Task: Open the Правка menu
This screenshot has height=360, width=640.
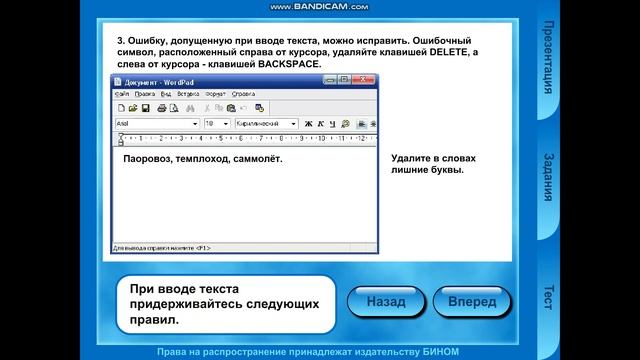Action: pyautogui.click(x=145, y=94)
